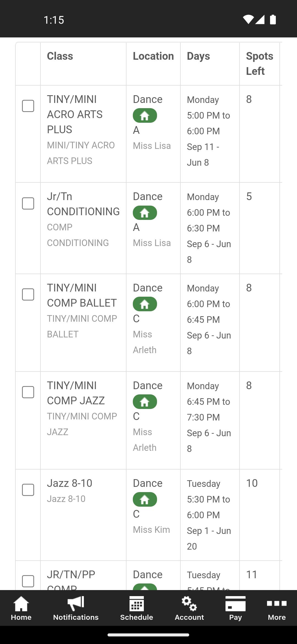Tap green home badge for Jr/Tn Conditioning

(x=145, y=213)
